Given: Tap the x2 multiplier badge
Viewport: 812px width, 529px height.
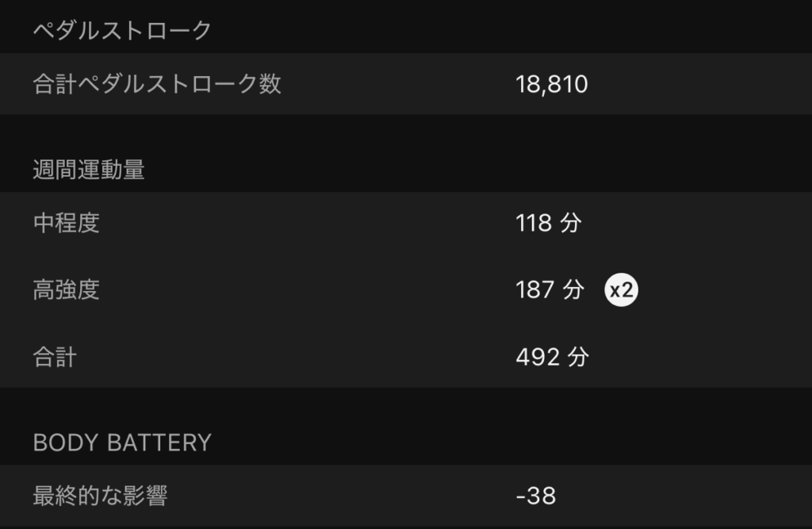Looking at the screenshot, I should pos(622,290).
